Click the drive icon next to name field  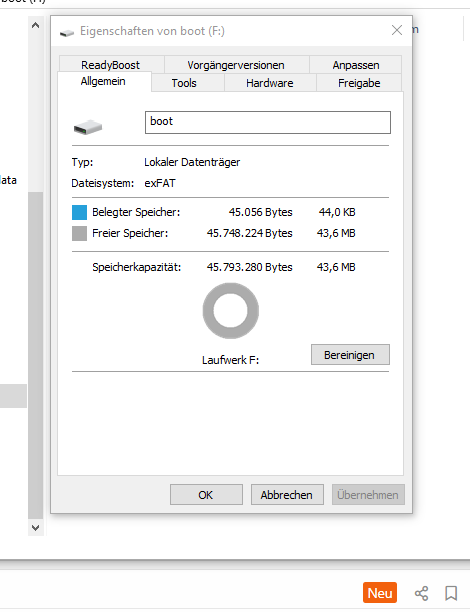click(x=88, y=127)
